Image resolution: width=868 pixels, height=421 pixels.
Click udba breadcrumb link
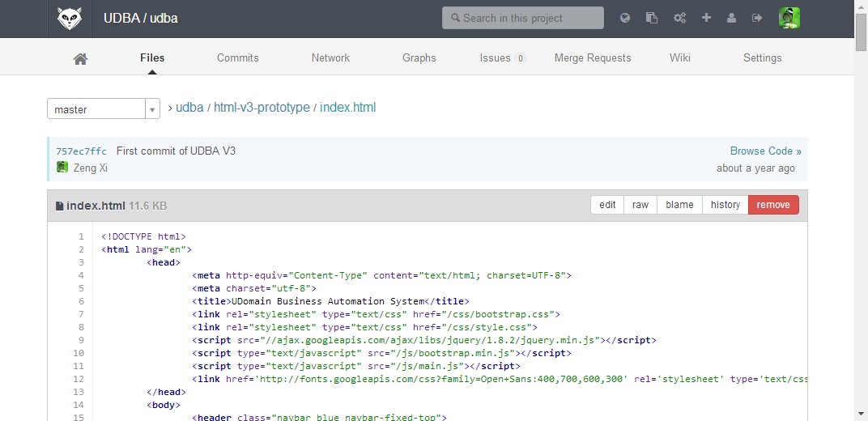[189, 108]
